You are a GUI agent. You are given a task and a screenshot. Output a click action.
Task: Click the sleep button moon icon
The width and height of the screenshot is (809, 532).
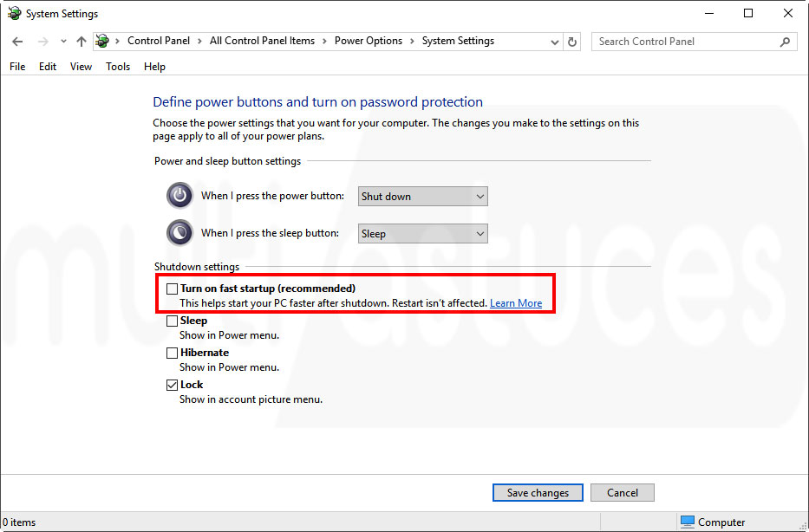[179, 233]
